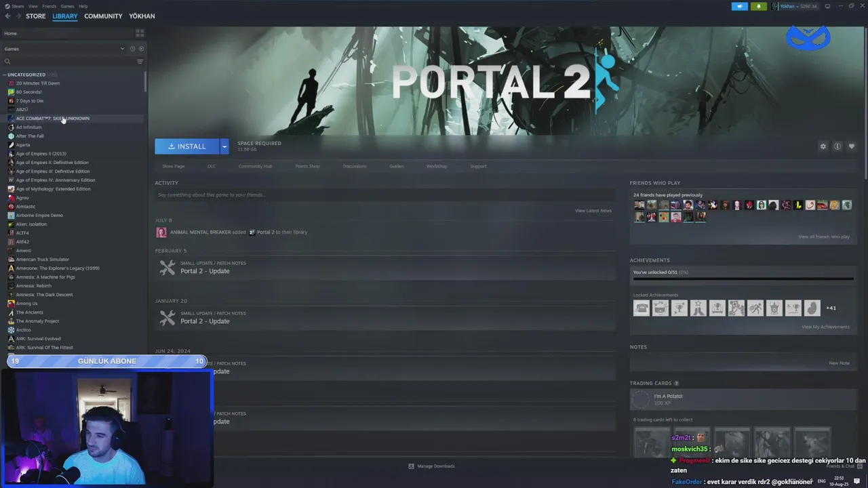Screen dimensions: 868x488
Task: Open advanced filter icon beside search
Action: (x=140, y=62)
